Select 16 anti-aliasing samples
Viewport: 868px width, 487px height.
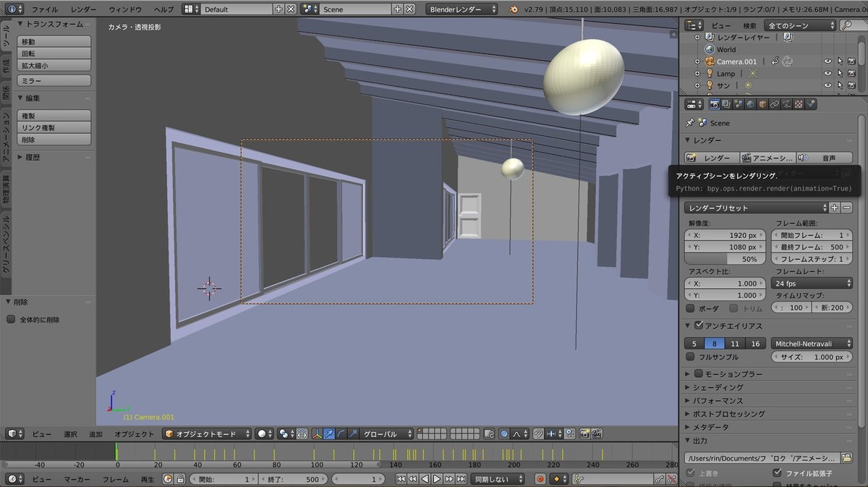pos(756,344)
